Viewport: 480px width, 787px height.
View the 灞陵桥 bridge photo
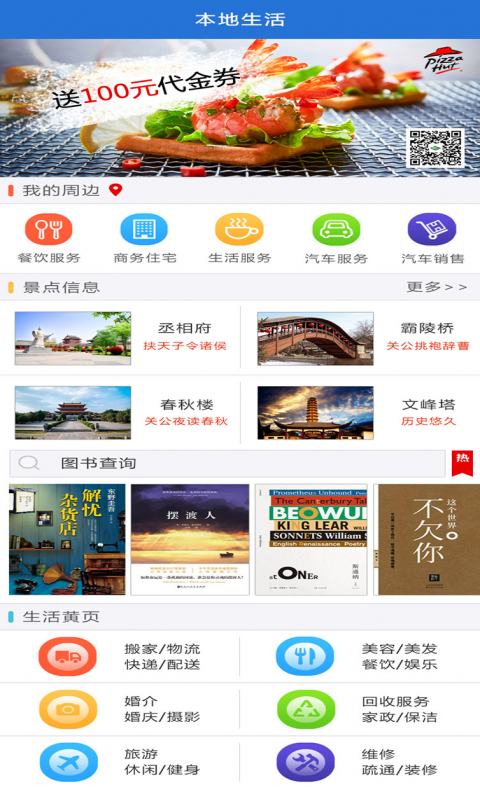click(x=315, y=338)
